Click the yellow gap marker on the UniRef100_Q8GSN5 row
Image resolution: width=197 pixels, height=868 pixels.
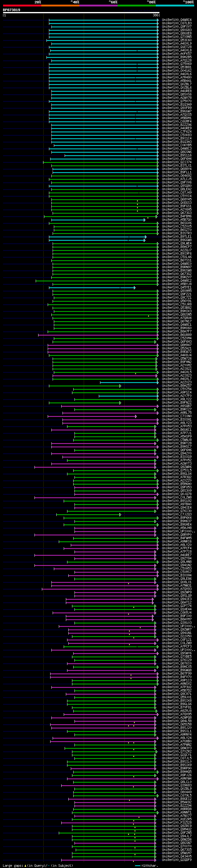(148, 316)
